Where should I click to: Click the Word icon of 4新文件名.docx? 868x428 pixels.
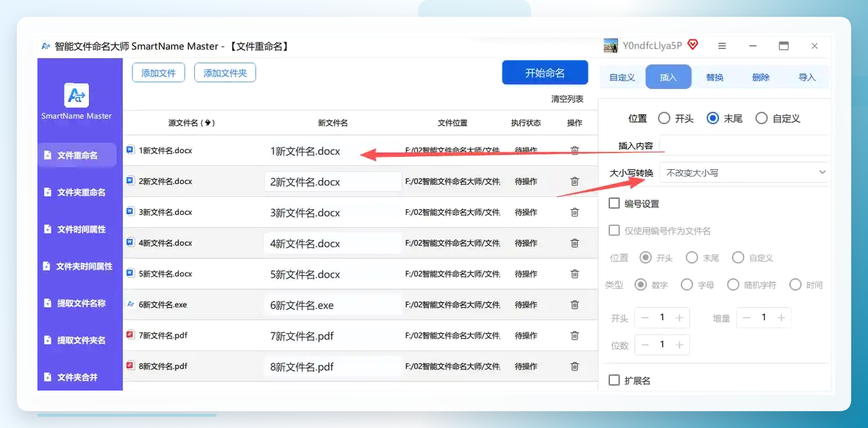pos(130,242)
